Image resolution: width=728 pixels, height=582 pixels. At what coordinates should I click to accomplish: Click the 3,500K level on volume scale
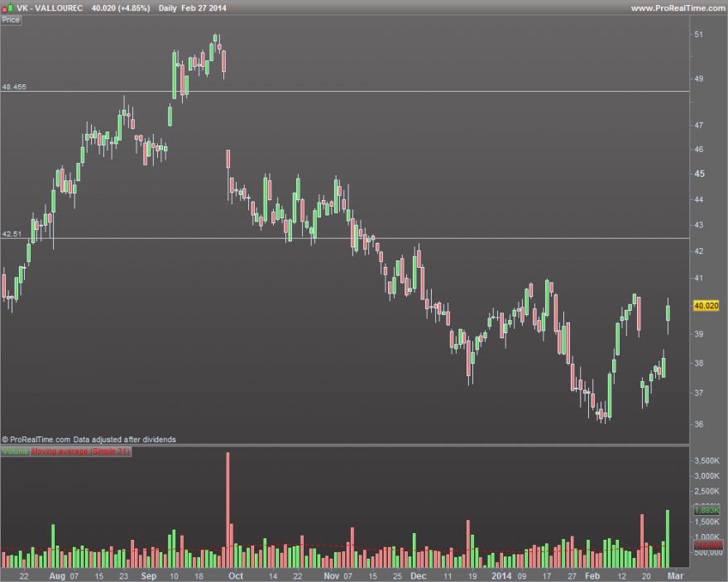click(706, 460)
